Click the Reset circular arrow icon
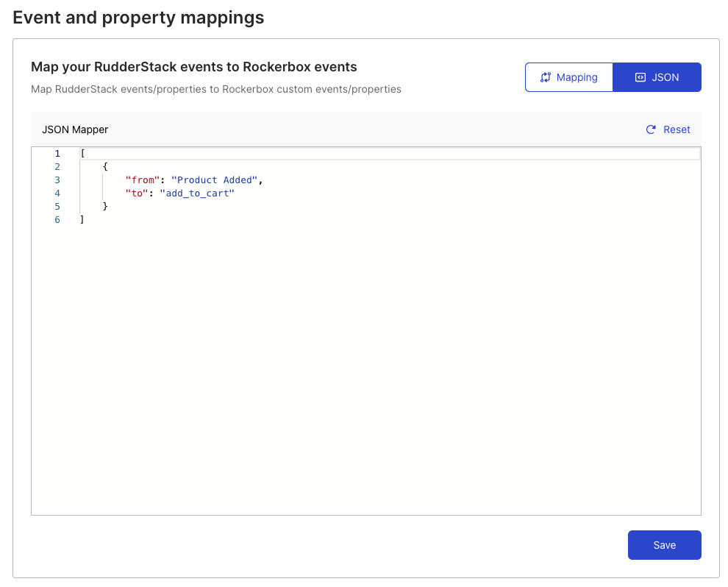The width and height of the screenshot is (728, 587). pos(651,129)
